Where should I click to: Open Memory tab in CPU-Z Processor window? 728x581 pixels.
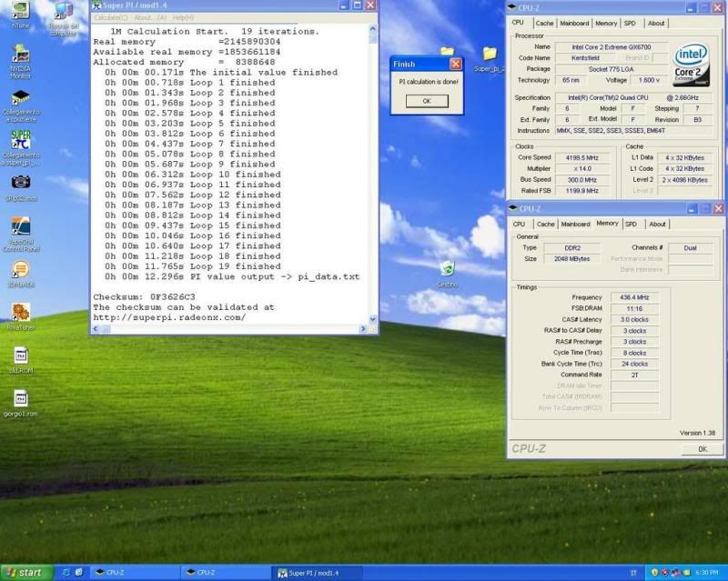click(x=606, y=24)
